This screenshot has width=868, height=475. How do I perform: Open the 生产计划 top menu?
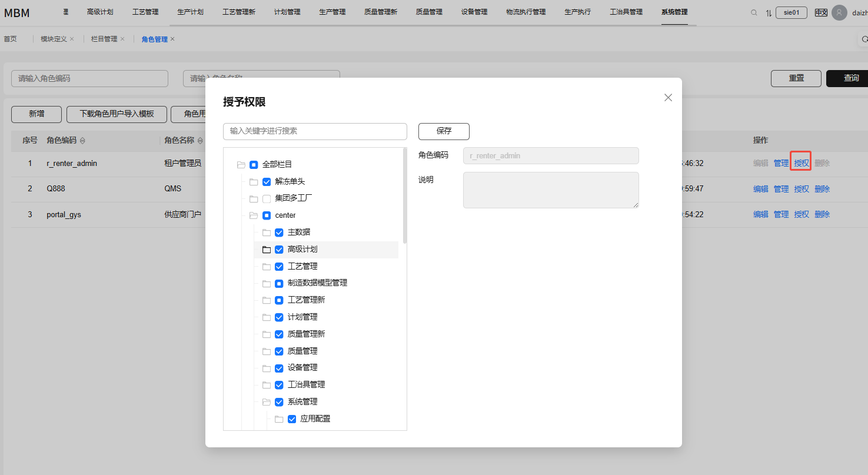click(191, 12)
